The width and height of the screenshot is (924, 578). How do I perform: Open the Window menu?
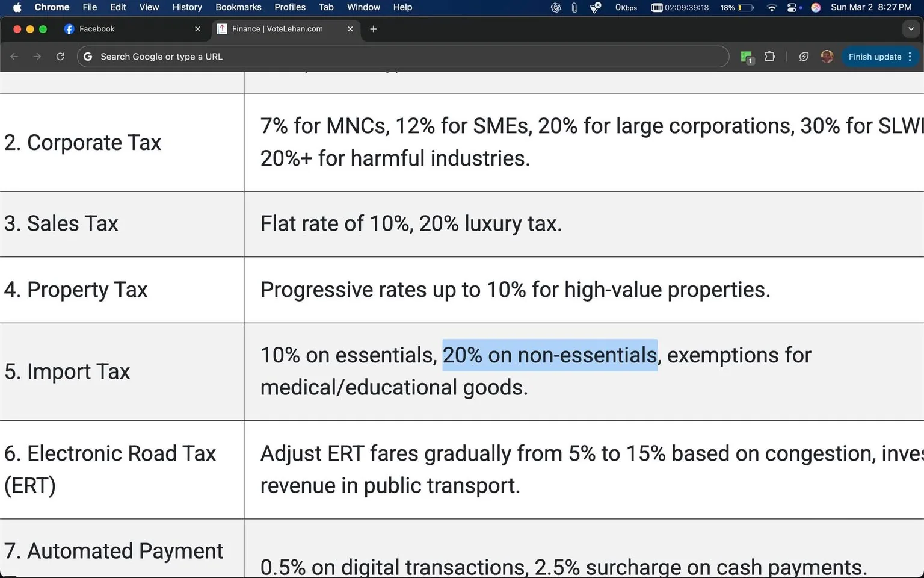363,7
